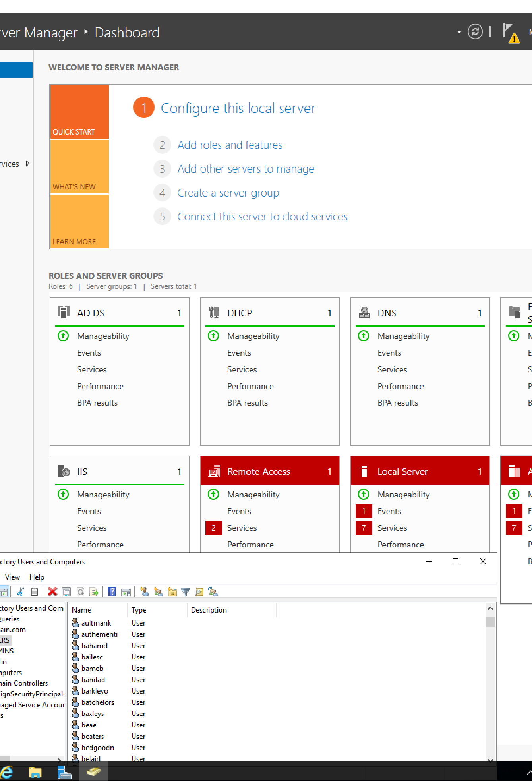
Task: Click Create a server group link
Action: [x=228, y=193]
